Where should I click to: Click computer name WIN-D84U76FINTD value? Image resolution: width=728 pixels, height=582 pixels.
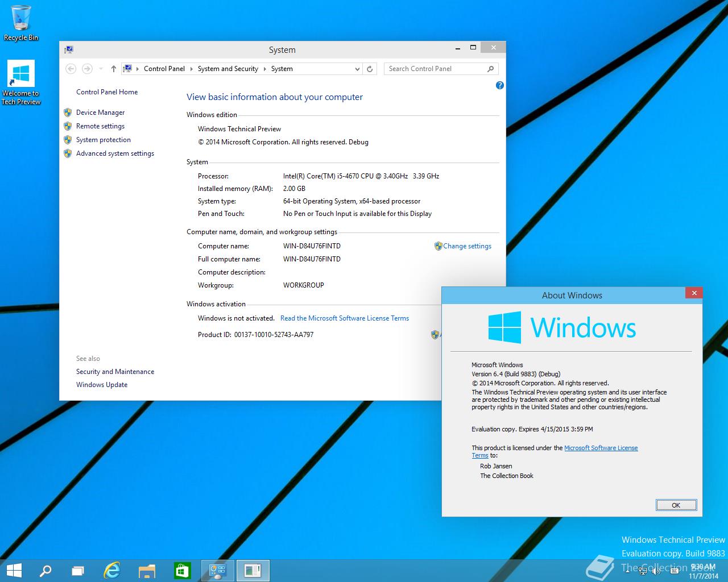(312, 246)
